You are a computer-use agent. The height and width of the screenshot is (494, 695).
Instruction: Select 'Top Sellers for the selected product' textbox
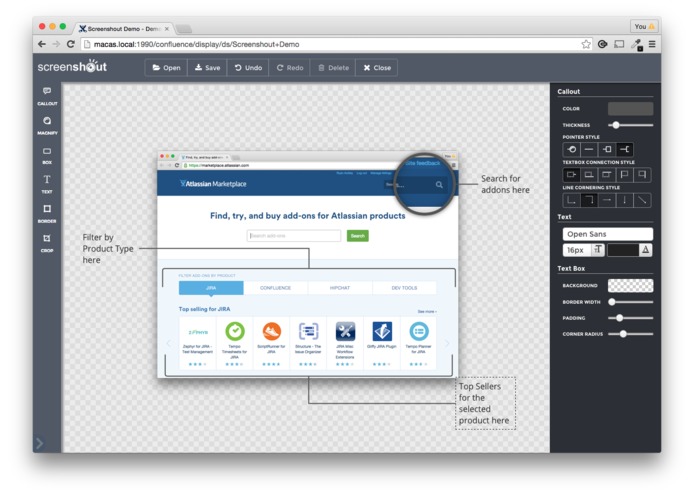[x=485, y=403]
